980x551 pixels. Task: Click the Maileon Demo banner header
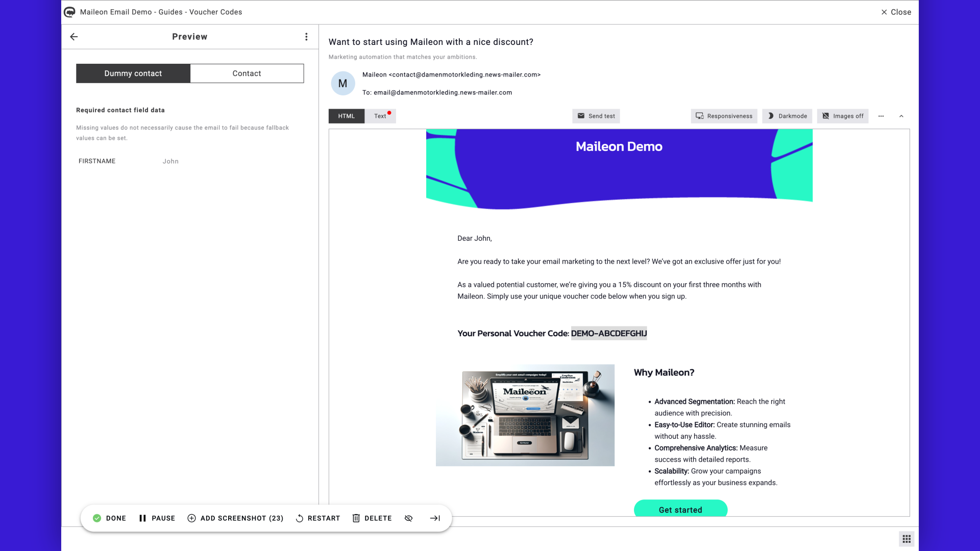point(619,168)
